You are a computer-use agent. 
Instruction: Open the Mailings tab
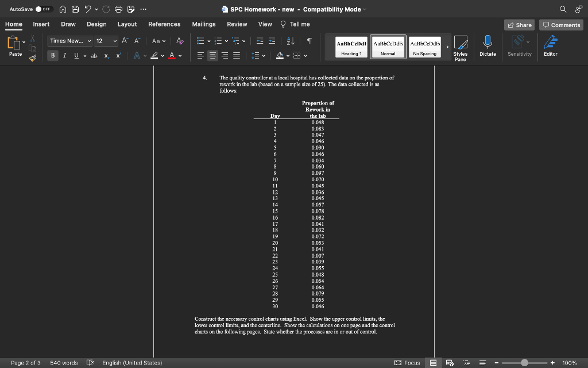pyautogui.click(x=204, y=24)
